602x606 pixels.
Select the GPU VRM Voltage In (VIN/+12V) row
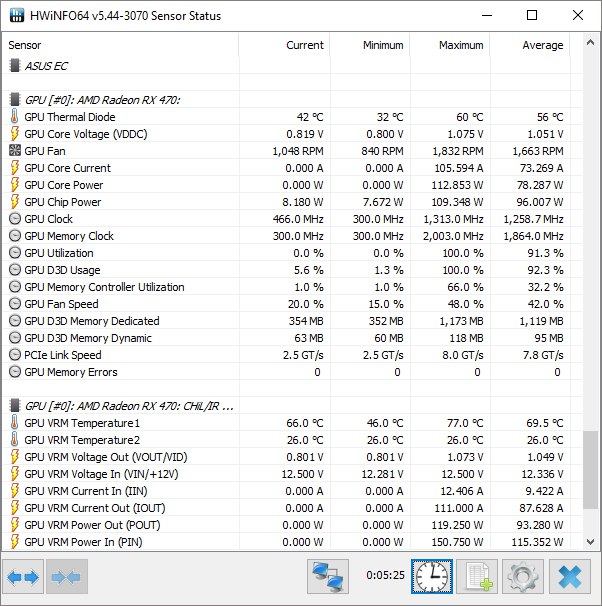(292, 474)
